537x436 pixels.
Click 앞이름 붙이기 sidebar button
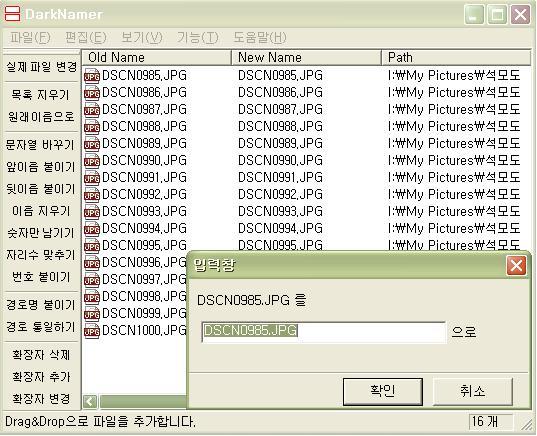coord(41,167)
